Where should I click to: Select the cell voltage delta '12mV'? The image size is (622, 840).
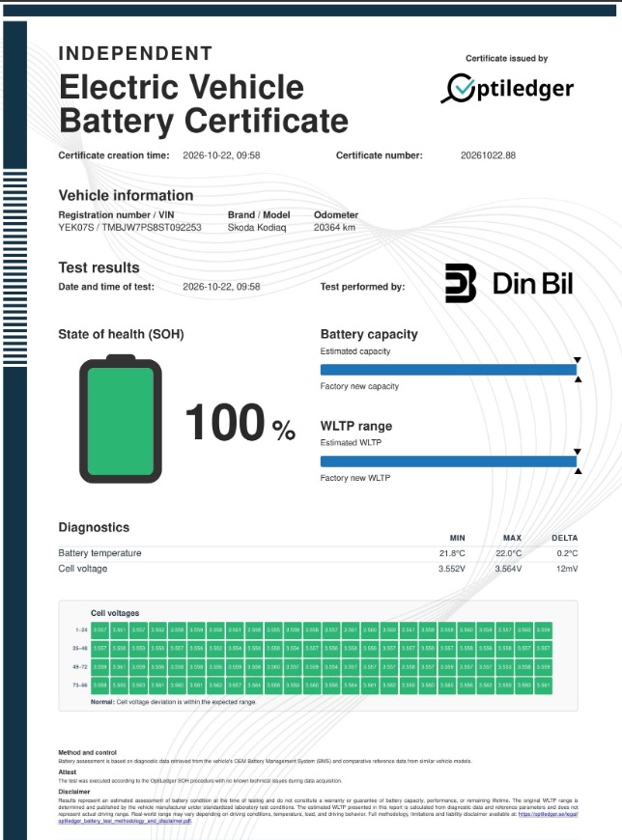pos(567,569)
